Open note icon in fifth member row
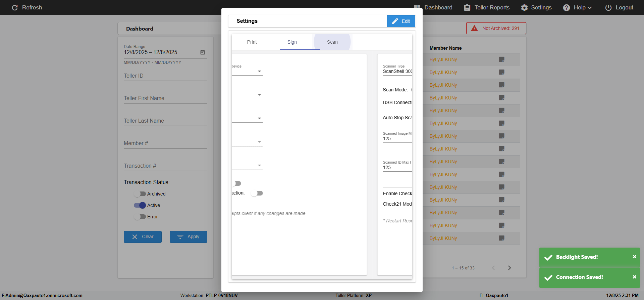Viewport: 644px width, 300px height. pos(501,111)
